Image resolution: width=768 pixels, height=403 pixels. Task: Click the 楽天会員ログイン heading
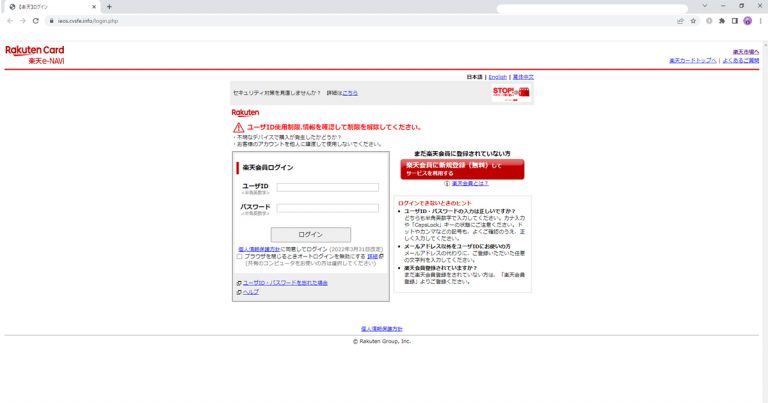click(268, 167)
